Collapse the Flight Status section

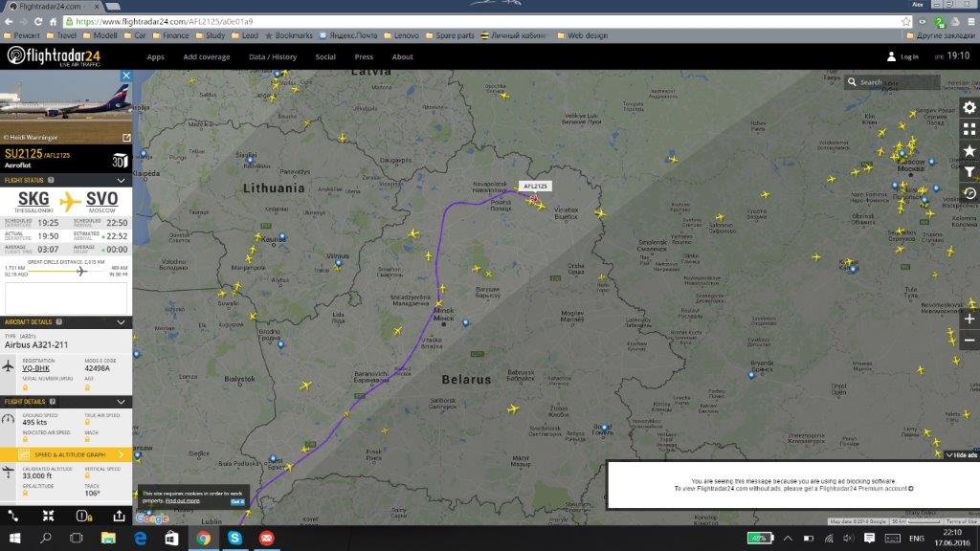tap(122, 180)
